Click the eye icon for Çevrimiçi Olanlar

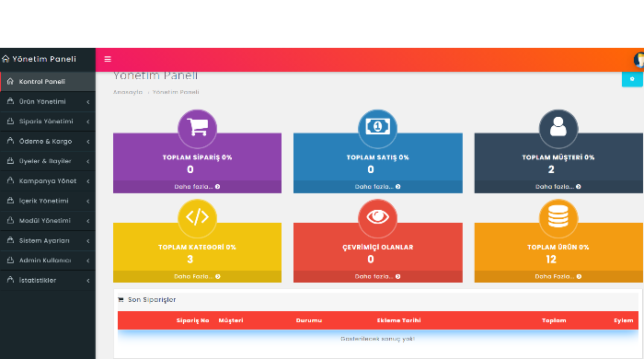tap(377, 216)
